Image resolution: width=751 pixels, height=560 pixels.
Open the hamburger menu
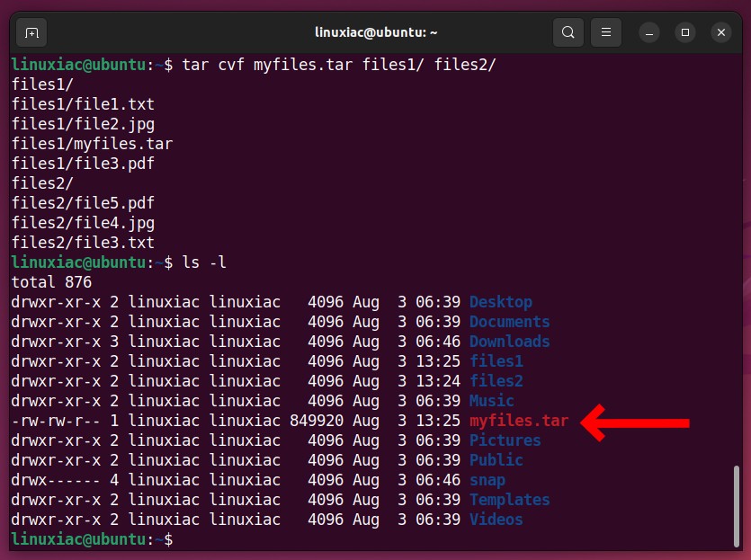(606, 32)
